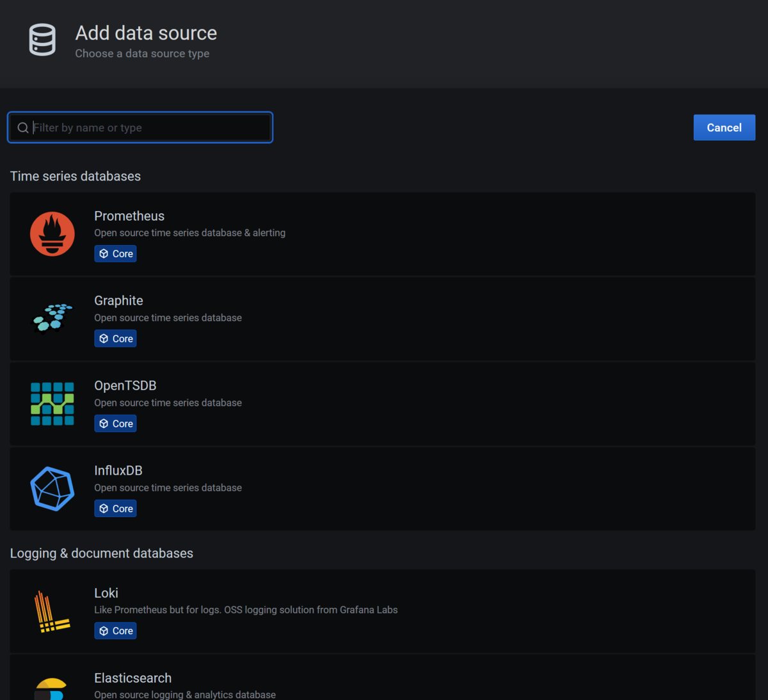Image resolution: width=768 pixels, height=700 pixels.
Task: Click the database icon beside Add data source
Action: pyautogui.click(x=42, y=40)
